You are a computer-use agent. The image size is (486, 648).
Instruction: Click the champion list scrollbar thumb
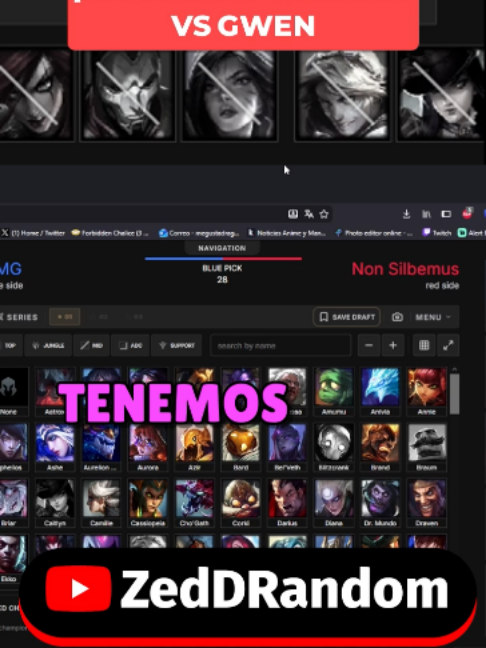[x=454, y=394]
